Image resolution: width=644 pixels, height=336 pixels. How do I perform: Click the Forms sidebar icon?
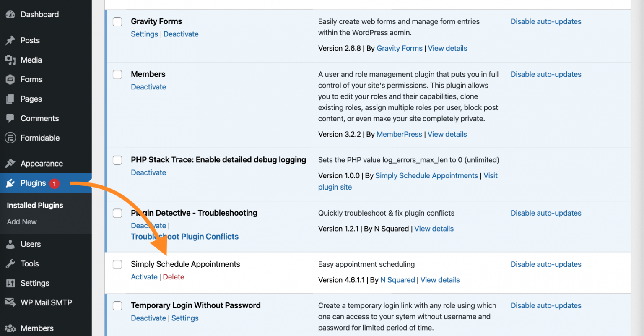click(x=10, y=79)
